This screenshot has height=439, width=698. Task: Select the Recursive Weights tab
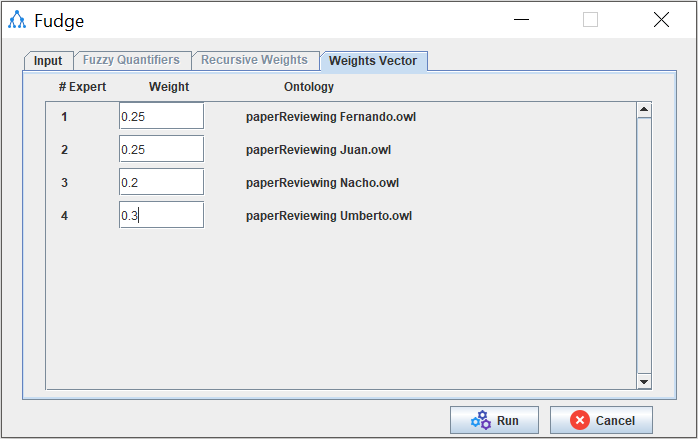254,60
